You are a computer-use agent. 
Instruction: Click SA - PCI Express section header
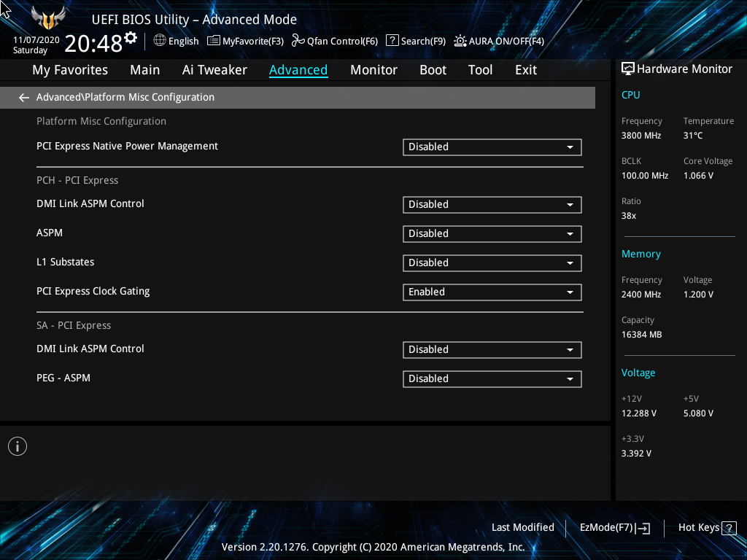(x=74, y=326)
